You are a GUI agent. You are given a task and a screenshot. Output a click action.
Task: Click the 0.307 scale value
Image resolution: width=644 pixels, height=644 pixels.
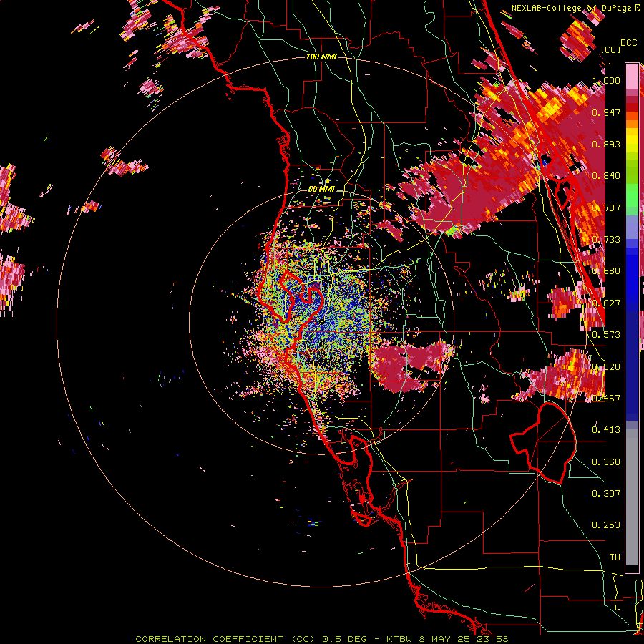point(606,493)
